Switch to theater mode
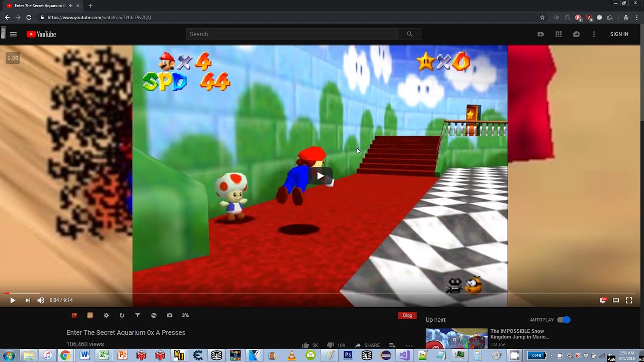 coord(616,300)
